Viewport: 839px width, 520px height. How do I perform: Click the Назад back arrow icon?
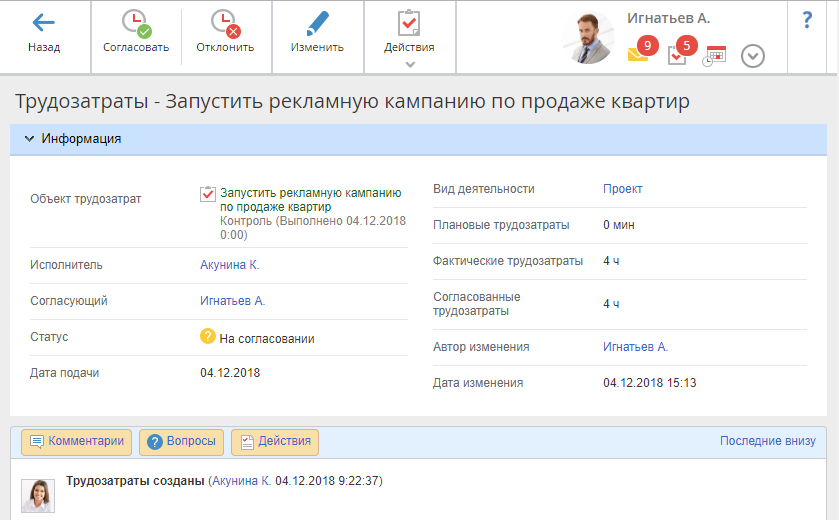[43, 23]
